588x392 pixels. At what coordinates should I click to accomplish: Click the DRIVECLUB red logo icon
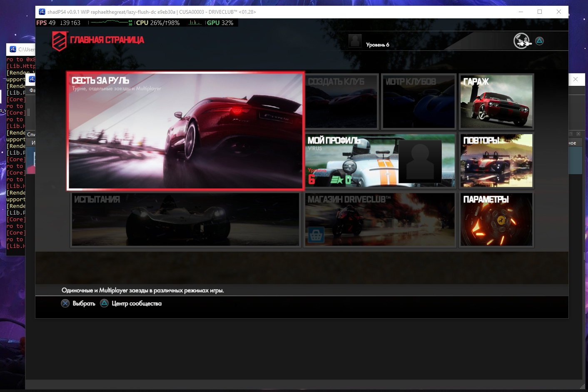coord(59,41)
